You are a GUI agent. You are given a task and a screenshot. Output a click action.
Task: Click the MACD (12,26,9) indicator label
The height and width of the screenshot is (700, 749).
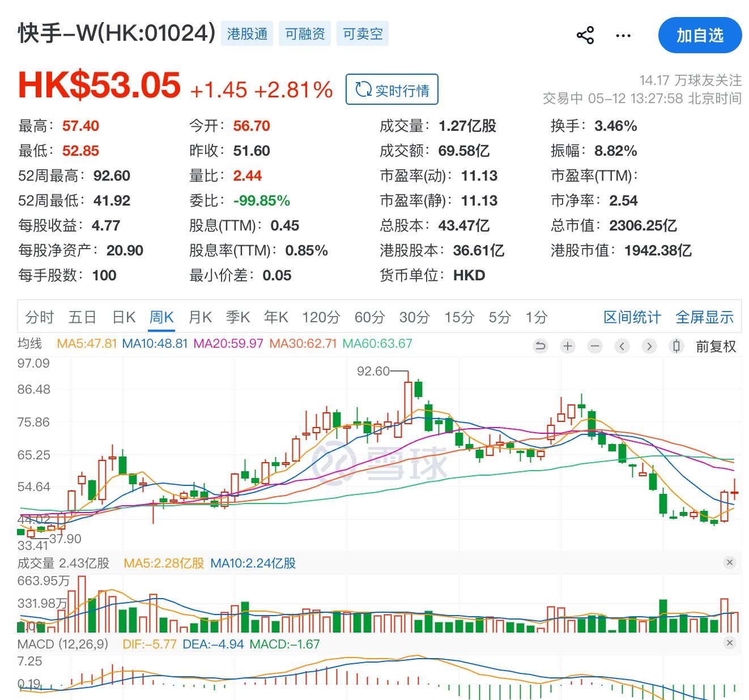coord(63,644)
